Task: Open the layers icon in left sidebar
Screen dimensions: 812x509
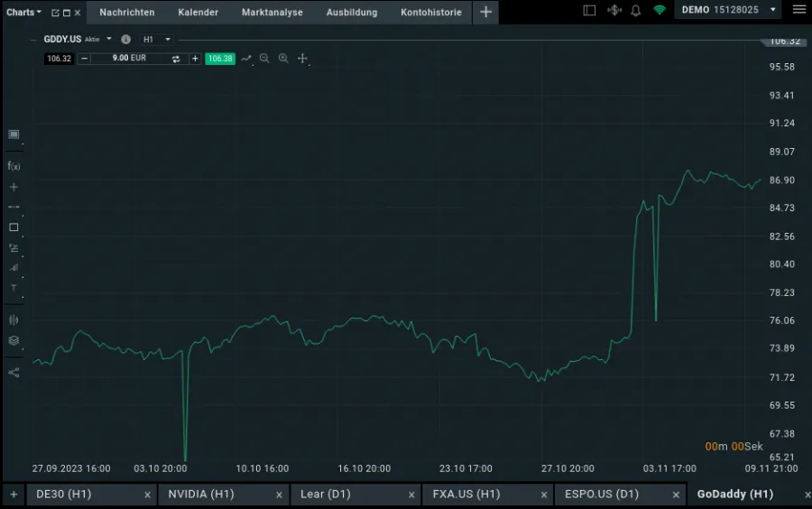Action: tap(14, 340)
